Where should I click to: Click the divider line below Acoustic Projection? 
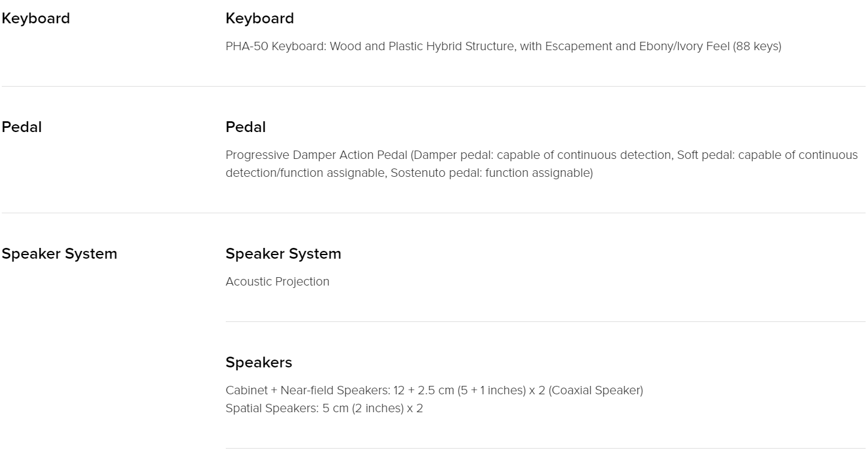(545, 321)
